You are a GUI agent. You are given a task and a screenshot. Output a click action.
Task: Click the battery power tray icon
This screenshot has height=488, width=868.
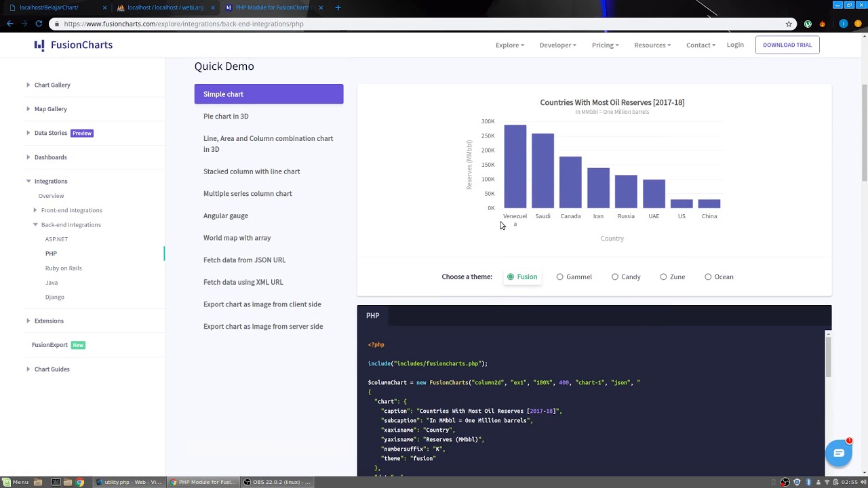point(835,482)
